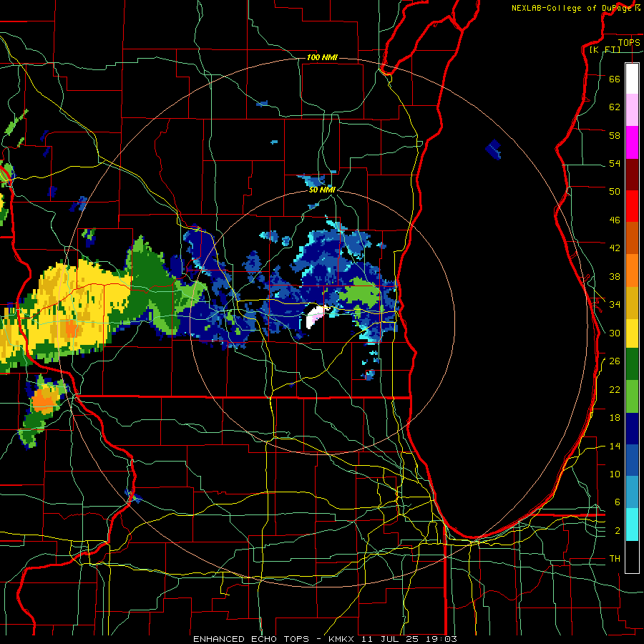Click the '62' legend value

pos(615,107)
